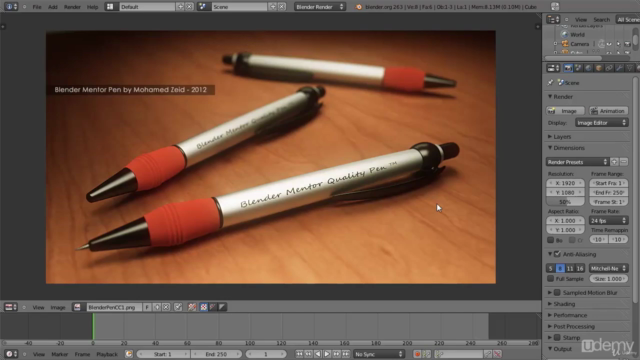Open the Render properties tab icon
This screenshot has height=360, width=640.
pos(568,68)
